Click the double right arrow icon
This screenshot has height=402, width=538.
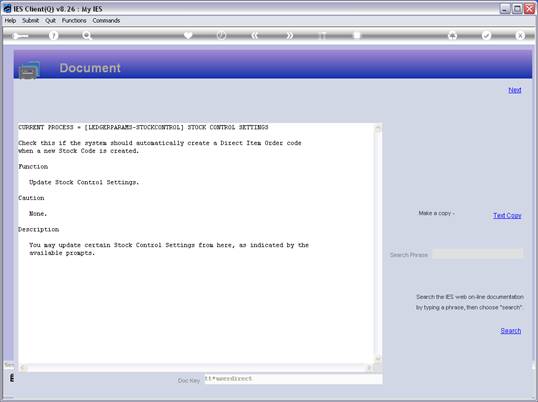tap(289, 35)
